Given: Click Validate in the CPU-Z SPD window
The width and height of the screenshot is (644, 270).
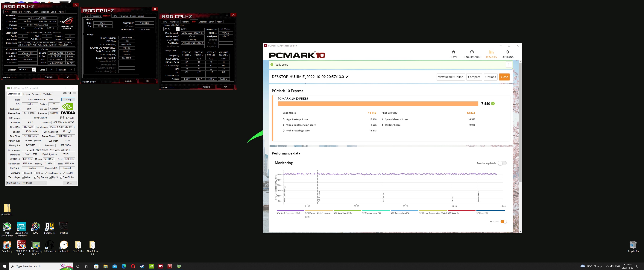Looking at the screenshot, I should coord(207,87).
